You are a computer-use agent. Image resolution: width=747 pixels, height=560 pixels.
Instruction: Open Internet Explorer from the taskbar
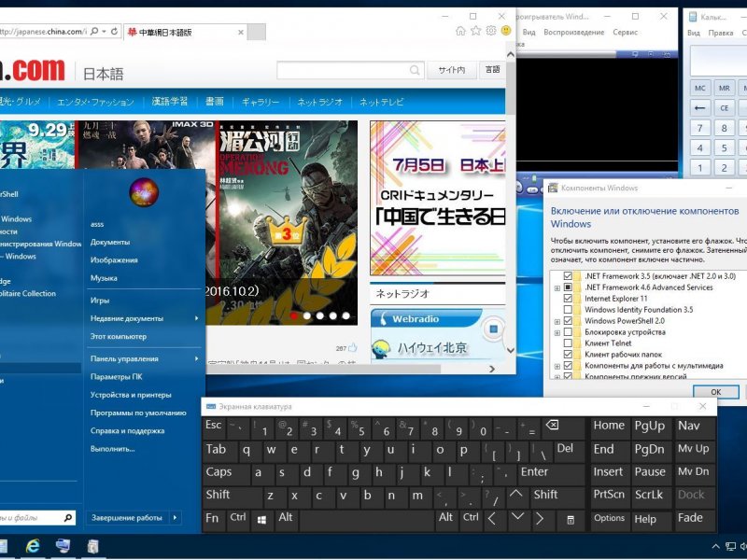(x=33, y=546)
